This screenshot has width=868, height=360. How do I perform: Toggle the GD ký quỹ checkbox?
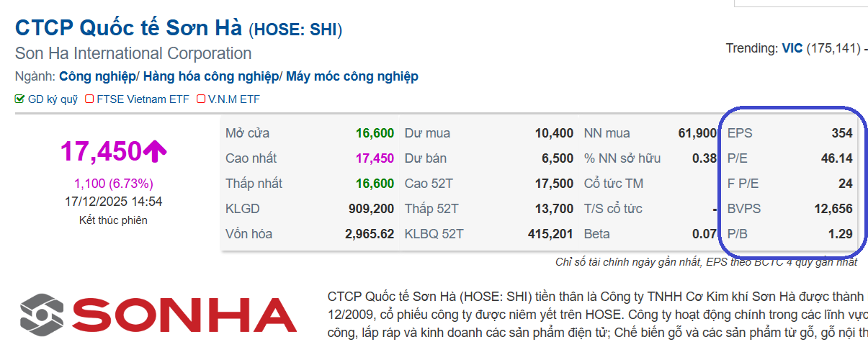20,99
